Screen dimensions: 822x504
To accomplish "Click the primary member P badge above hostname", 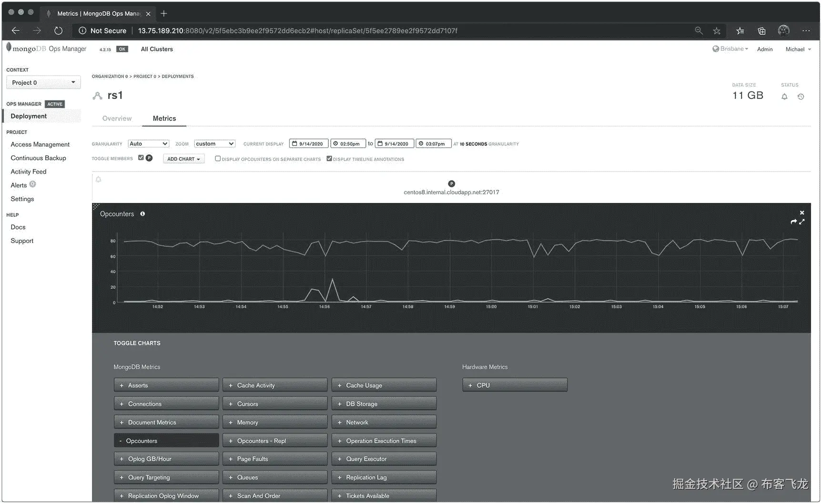I will pyautogui.click(x=452, y=184).
